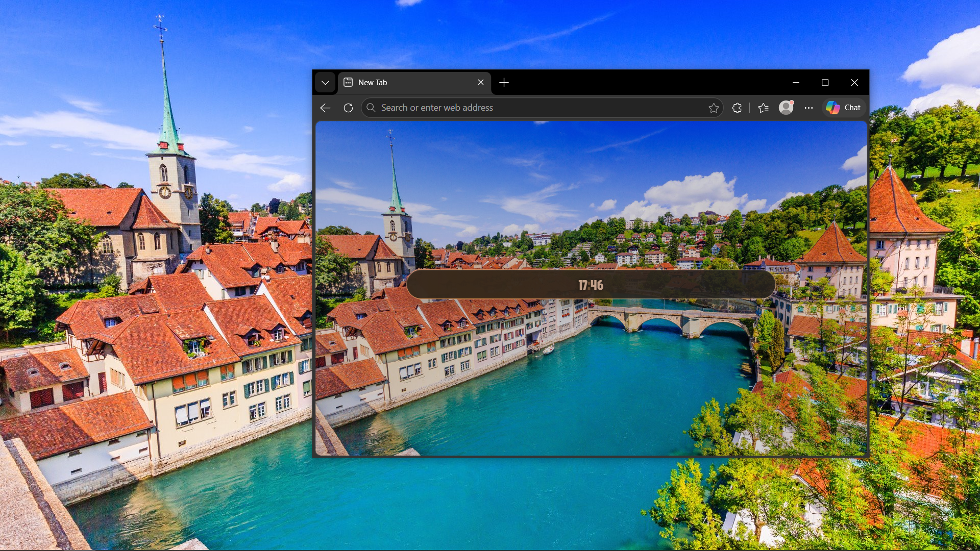Close the New Tab tab

click(x=481, y=83)
